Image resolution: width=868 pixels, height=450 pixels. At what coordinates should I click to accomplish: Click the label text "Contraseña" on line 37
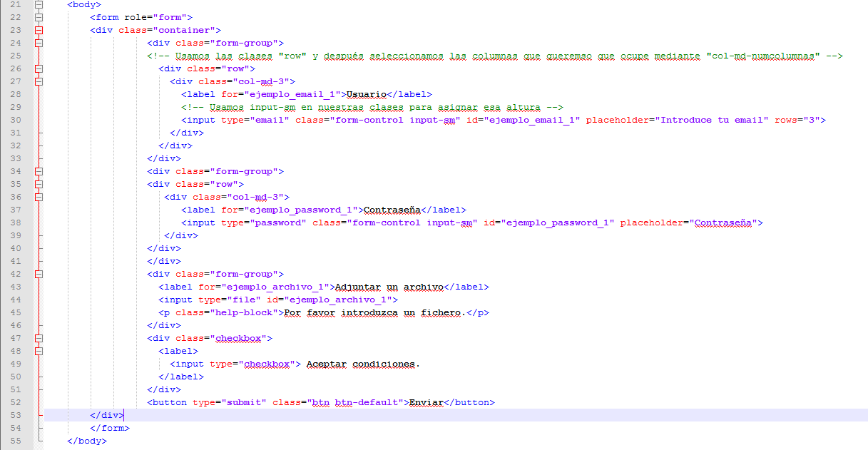click(392, 210)
